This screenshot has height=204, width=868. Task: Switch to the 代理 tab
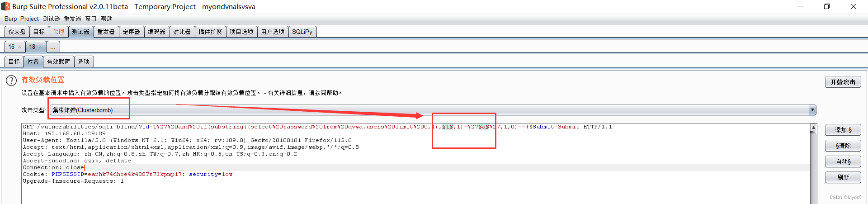click(x=58, y=32)
